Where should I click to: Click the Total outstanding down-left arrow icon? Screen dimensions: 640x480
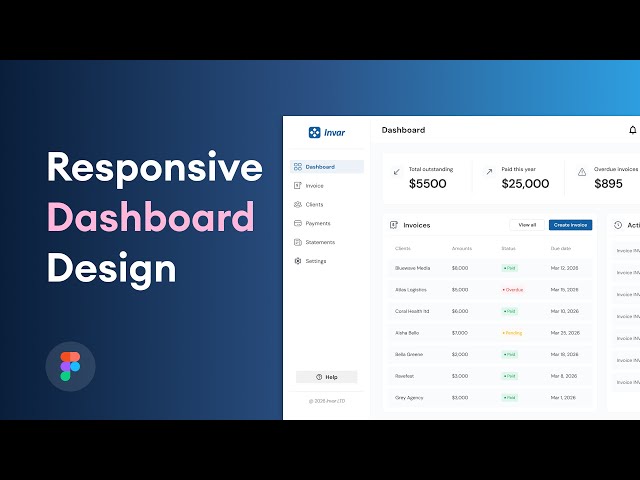pyautogui.click(x=396, y=172)
